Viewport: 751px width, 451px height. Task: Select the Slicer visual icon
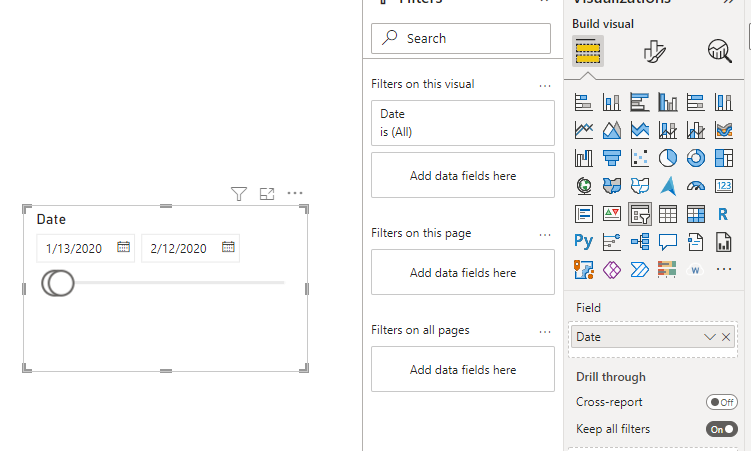click(x=639, y=214)
